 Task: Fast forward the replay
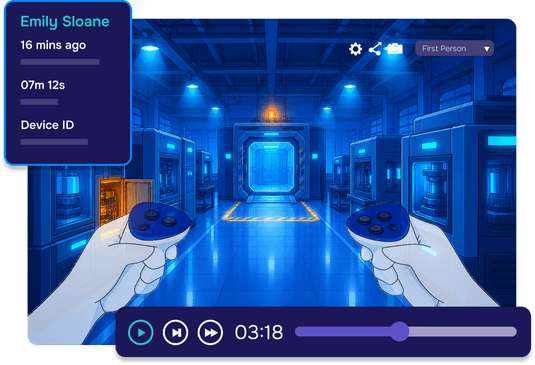(210, 332)
